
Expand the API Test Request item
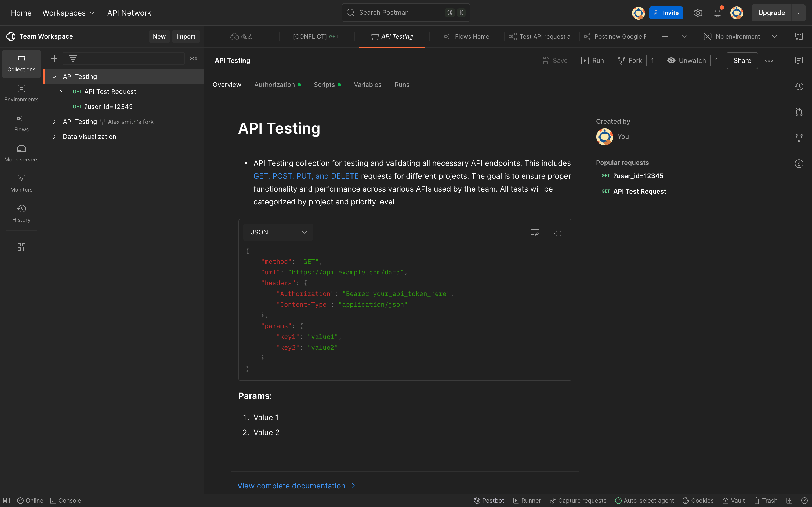61,92
